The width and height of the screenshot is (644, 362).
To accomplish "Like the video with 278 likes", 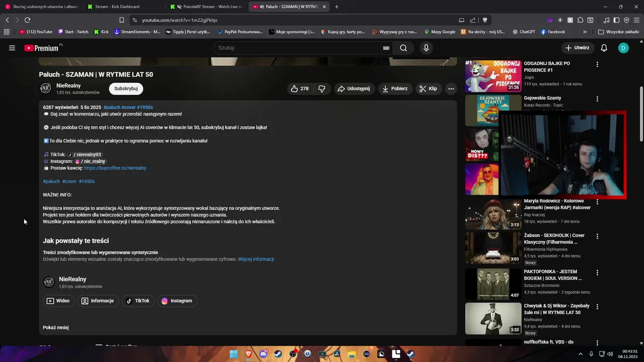I will (299, 88).
